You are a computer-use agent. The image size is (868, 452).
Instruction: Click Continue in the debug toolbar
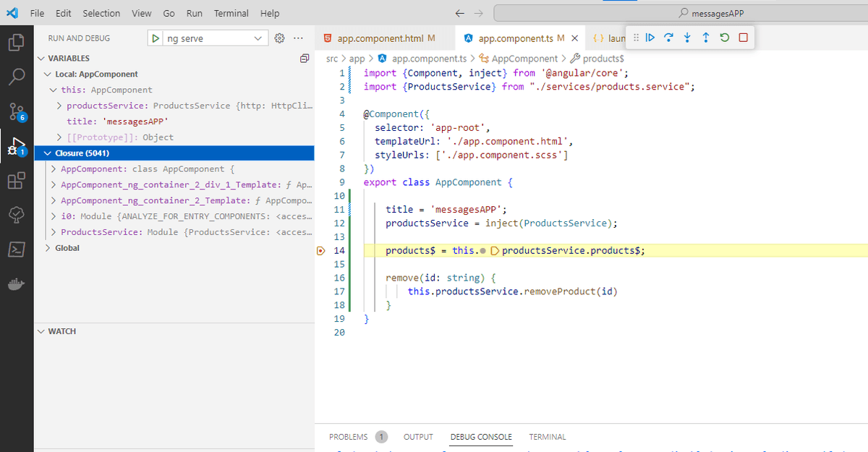coord(650,38)
